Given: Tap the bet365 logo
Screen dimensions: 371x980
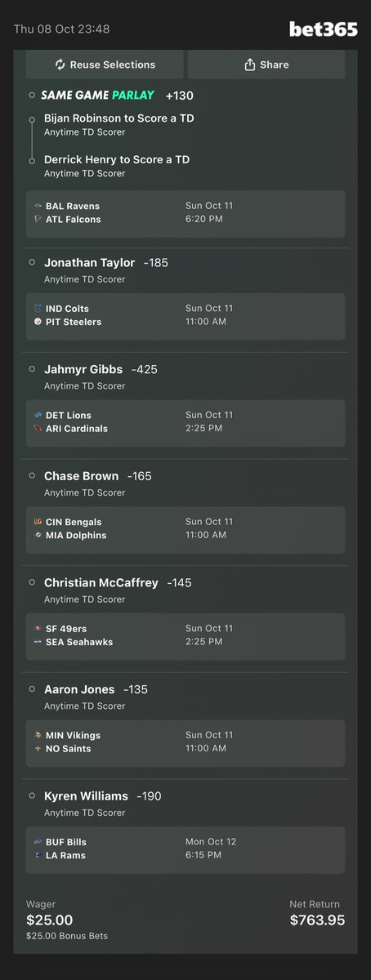Looking at the screenshot, I should tap(324, 29).
